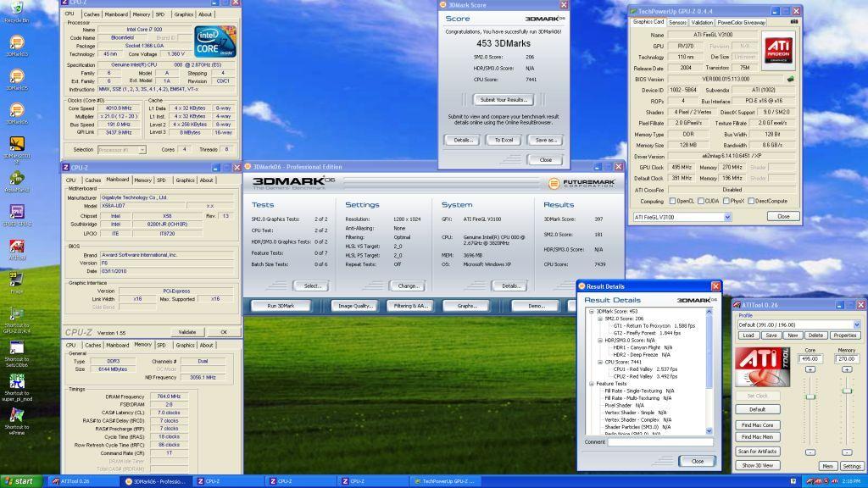Click the Filtering & AA button
This screenshot has height=488, width=868.
tap(411, 305)
